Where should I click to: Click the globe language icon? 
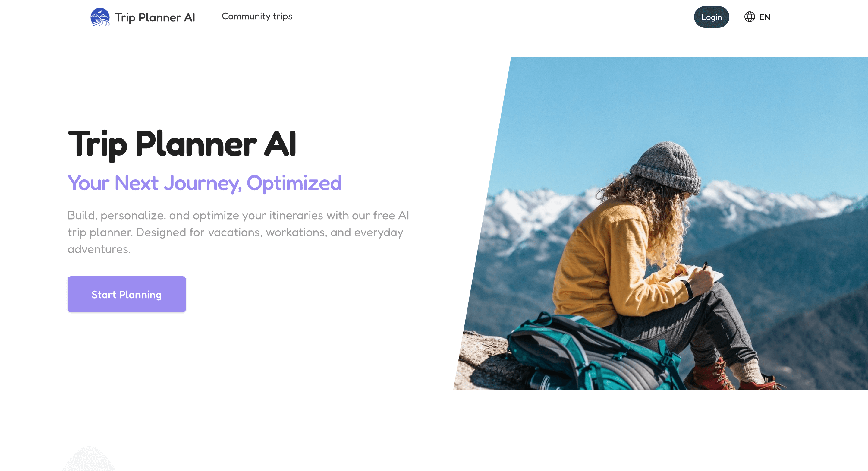point(749,17)
